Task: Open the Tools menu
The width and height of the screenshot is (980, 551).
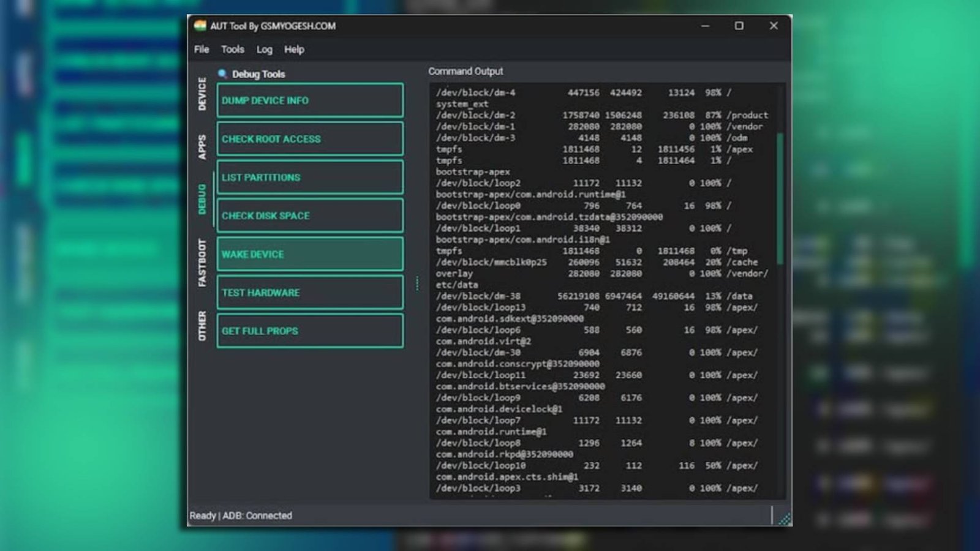Action: click(x=232, y=50)
